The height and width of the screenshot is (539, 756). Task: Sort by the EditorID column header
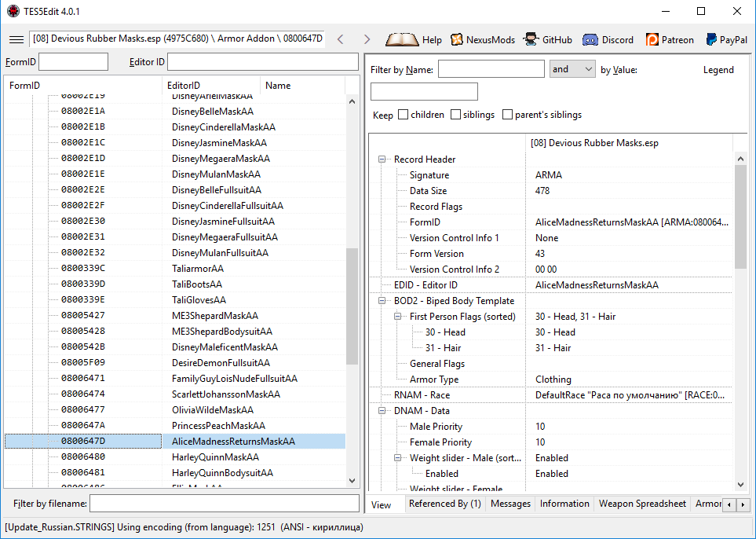[x=211, y=86]
